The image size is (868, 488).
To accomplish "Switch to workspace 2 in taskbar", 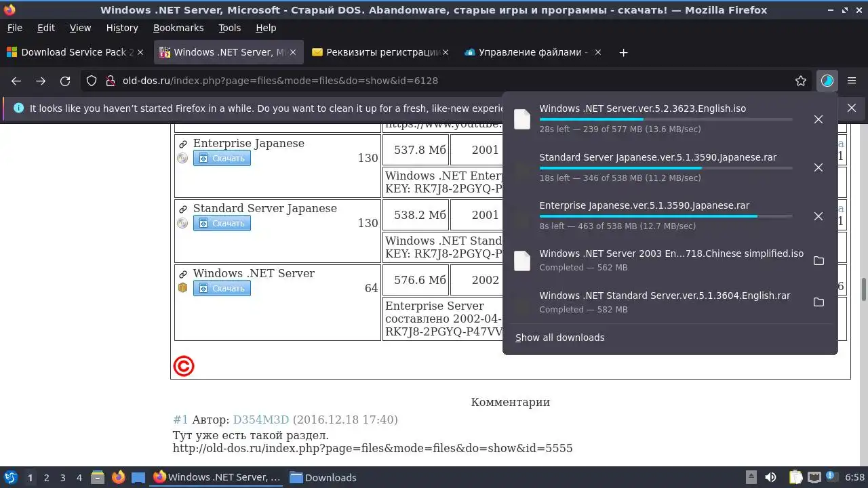I will tap(46, 478).
